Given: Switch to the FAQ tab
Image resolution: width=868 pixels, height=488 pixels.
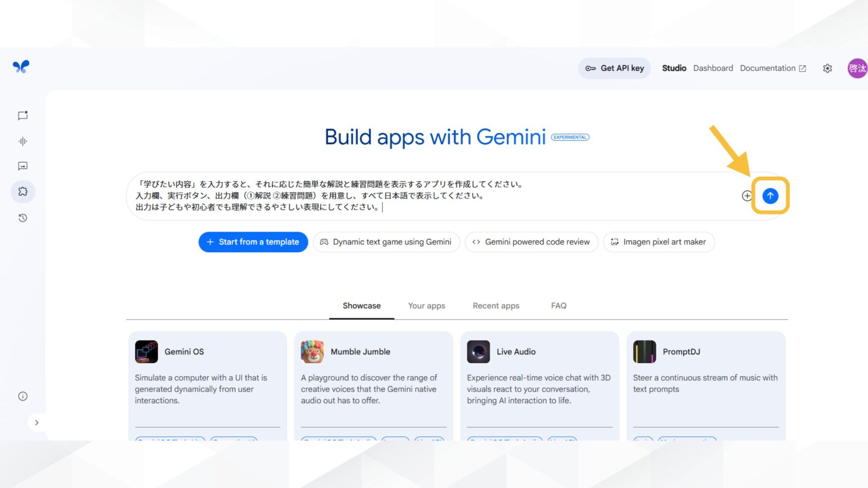Looking at the screenshot, I should [558, 305].
